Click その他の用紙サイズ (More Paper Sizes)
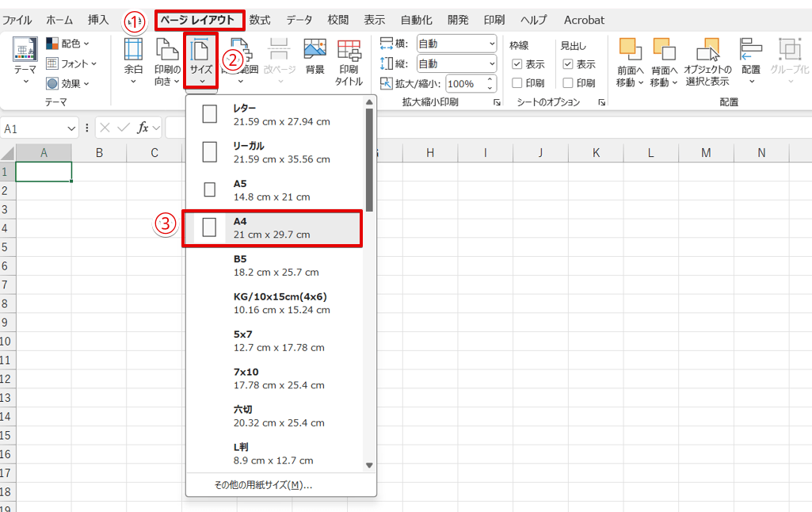The width and height of the screenshot is (812, 512). 263,485
